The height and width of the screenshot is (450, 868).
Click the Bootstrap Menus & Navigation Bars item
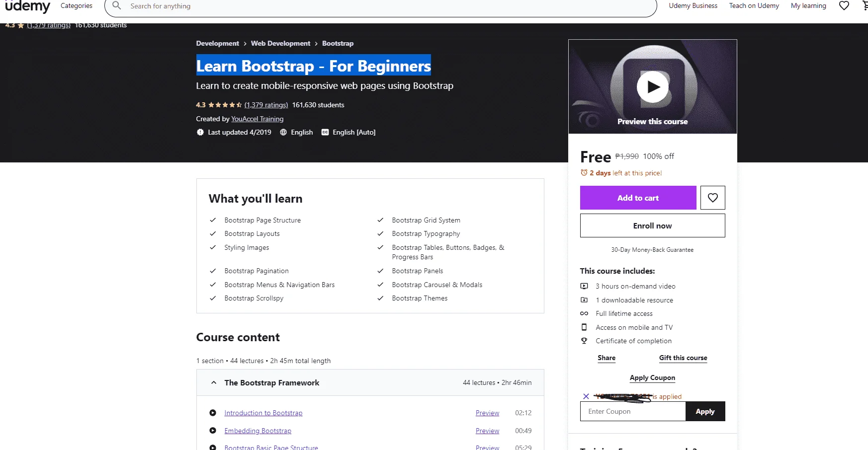click(x=279, y=285)
